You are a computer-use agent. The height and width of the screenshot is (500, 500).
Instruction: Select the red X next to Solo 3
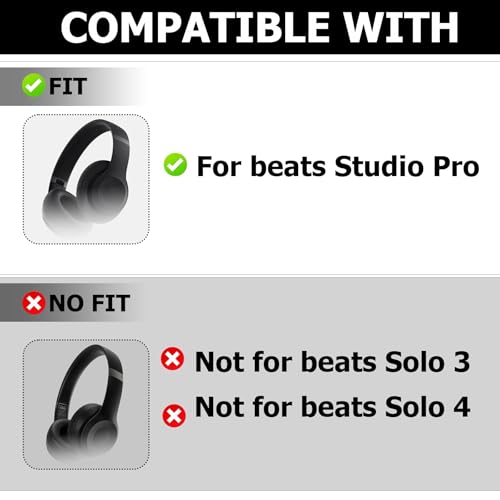172,359
